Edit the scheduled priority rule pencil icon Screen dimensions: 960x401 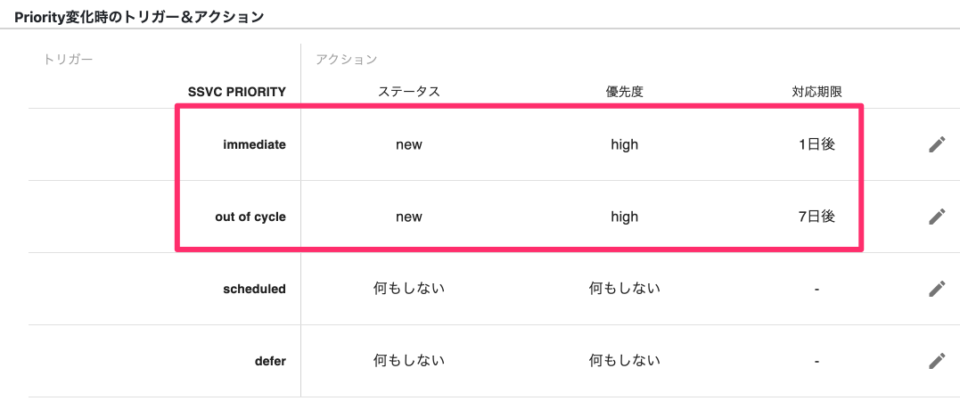pyautogui.click(x=937, y=289)
